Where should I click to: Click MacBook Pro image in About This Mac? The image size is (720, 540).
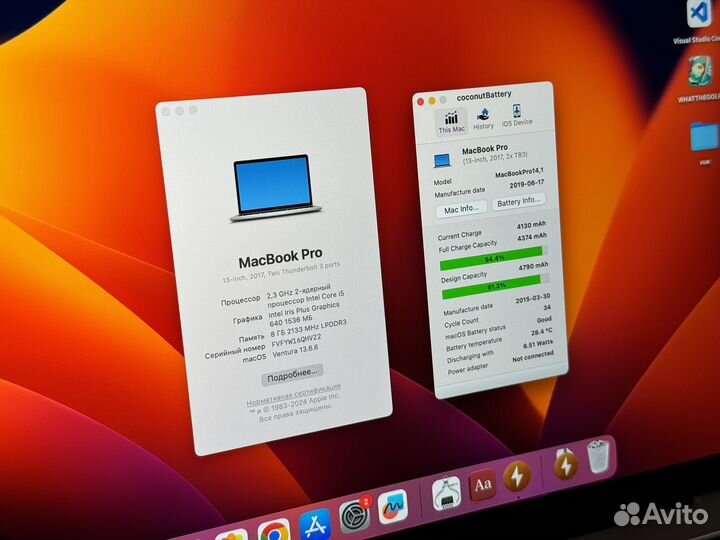(274, 188)
